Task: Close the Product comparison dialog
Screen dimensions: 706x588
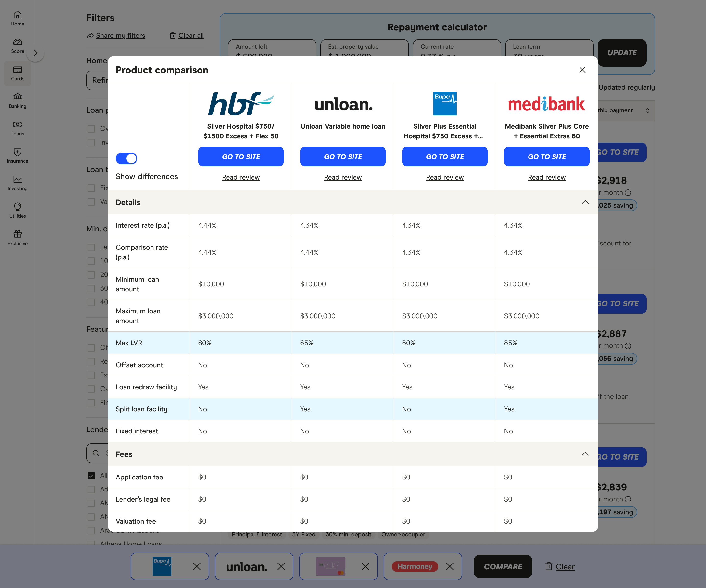Action: [x=582, y=70]
